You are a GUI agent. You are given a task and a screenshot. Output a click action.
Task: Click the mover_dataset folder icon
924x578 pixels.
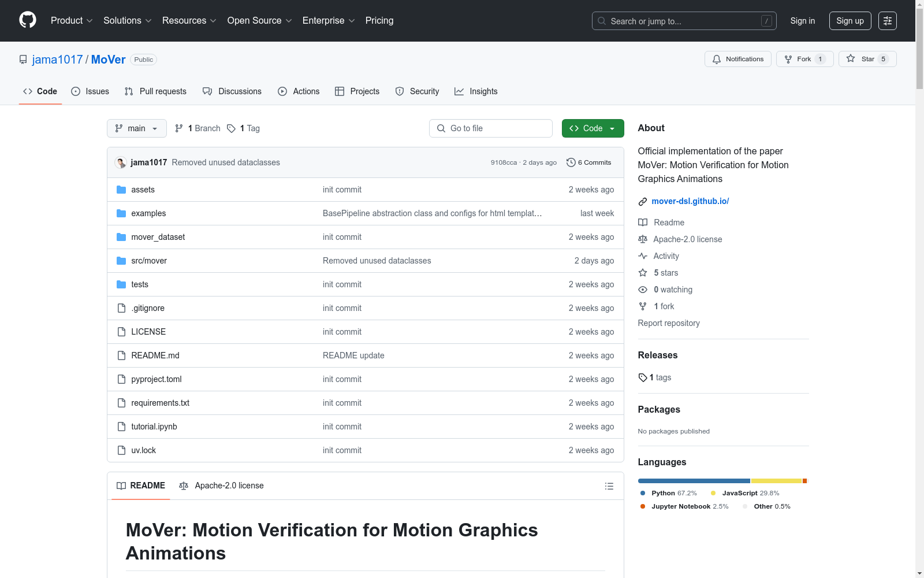121,237
